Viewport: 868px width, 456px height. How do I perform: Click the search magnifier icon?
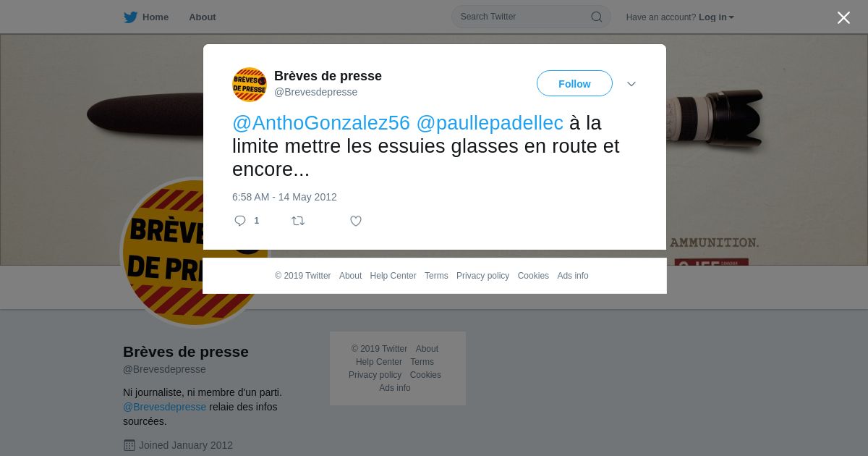point(597,17)
